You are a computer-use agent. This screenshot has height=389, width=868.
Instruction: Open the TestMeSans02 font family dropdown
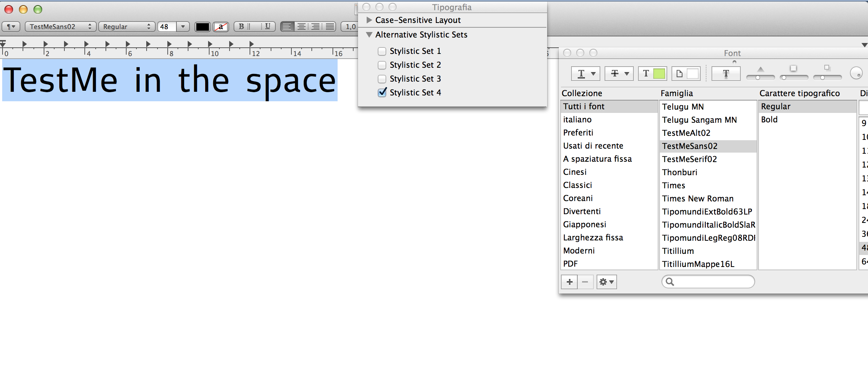coord(60,27)
